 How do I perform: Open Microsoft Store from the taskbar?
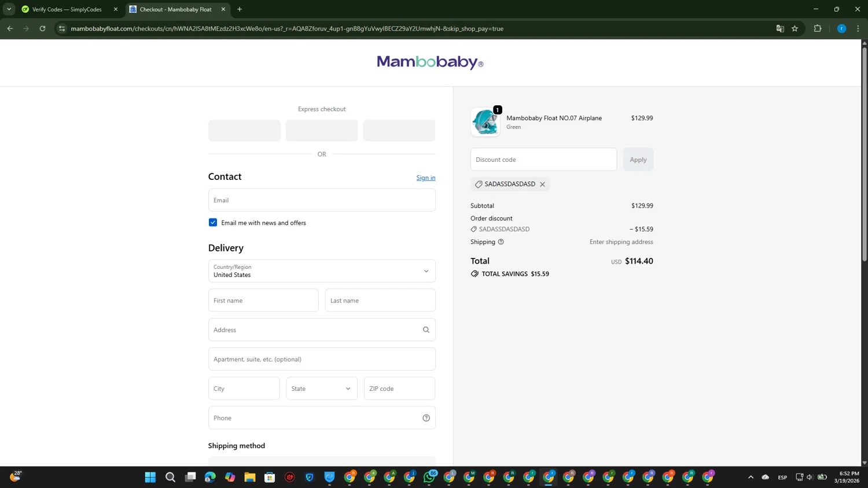coord(270,477)
